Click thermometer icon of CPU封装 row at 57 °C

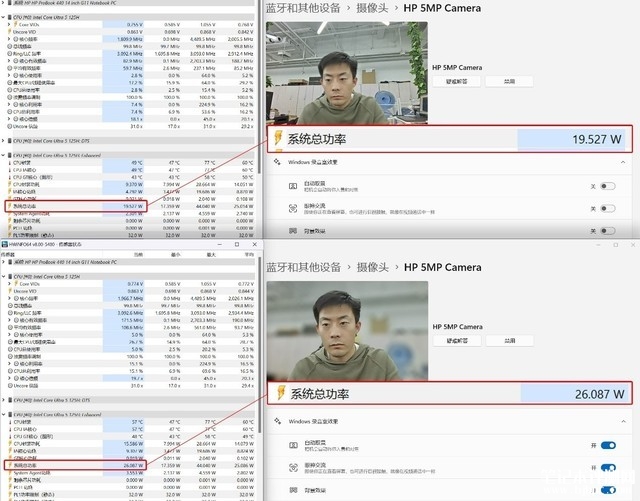tap(10, 422)
